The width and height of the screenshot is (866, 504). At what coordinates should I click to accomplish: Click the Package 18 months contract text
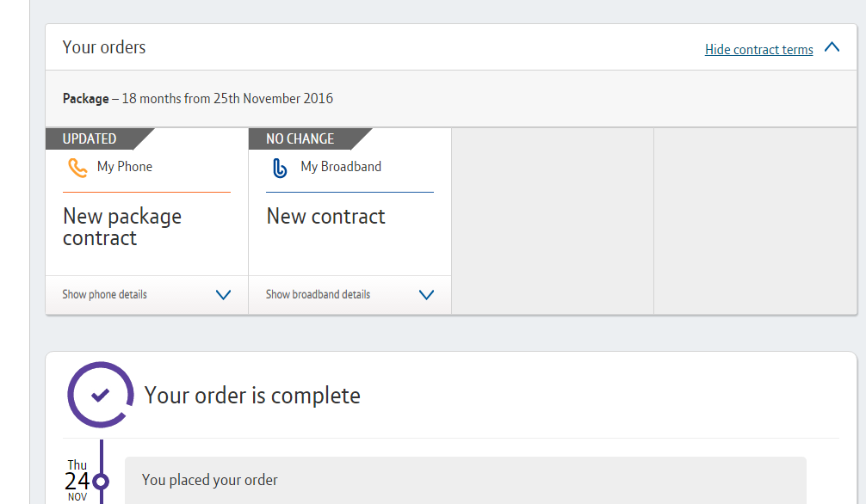198,99
